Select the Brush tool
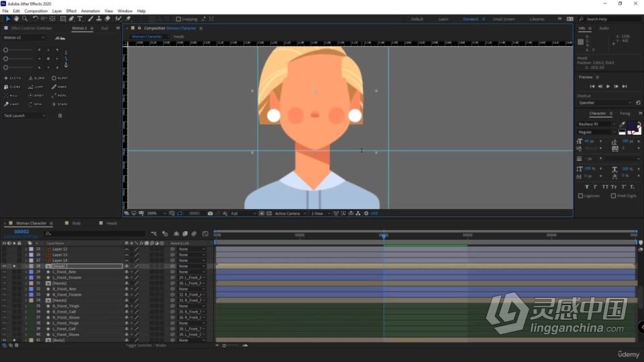This screenshot has height=362, width=644. 91,19
